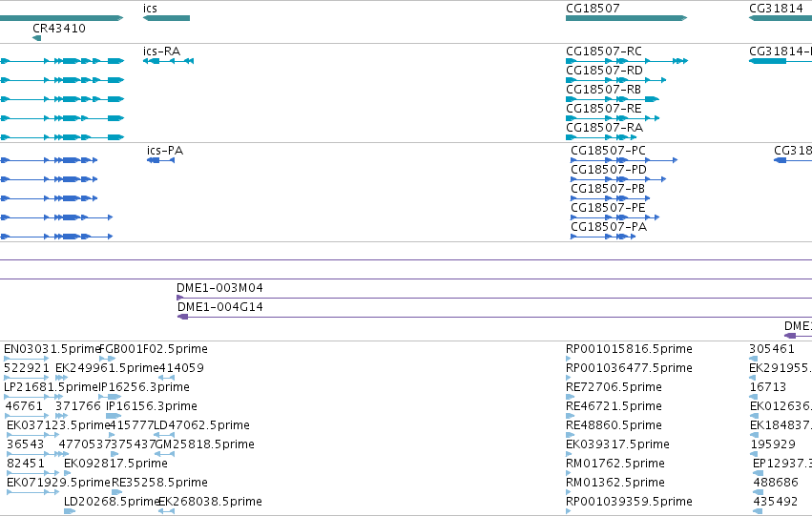Click the ics-PA CDS glyph

(x=161, y=160)
